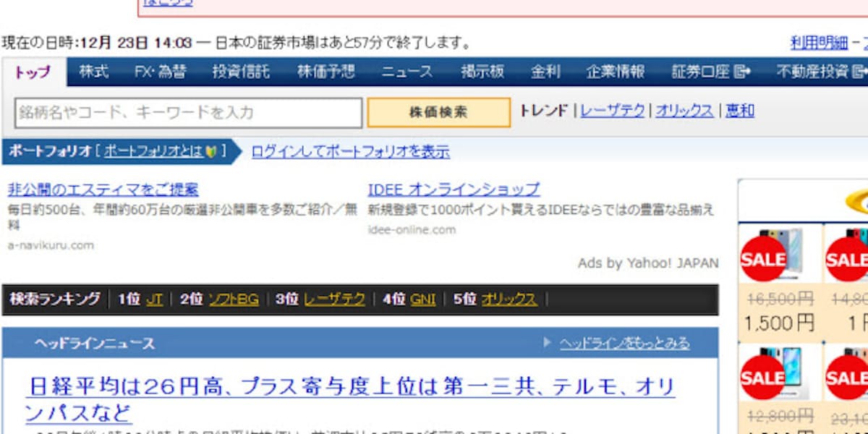Go to the ニュース tab
Viewport: 868px width, 434px height.
point(407,72)
